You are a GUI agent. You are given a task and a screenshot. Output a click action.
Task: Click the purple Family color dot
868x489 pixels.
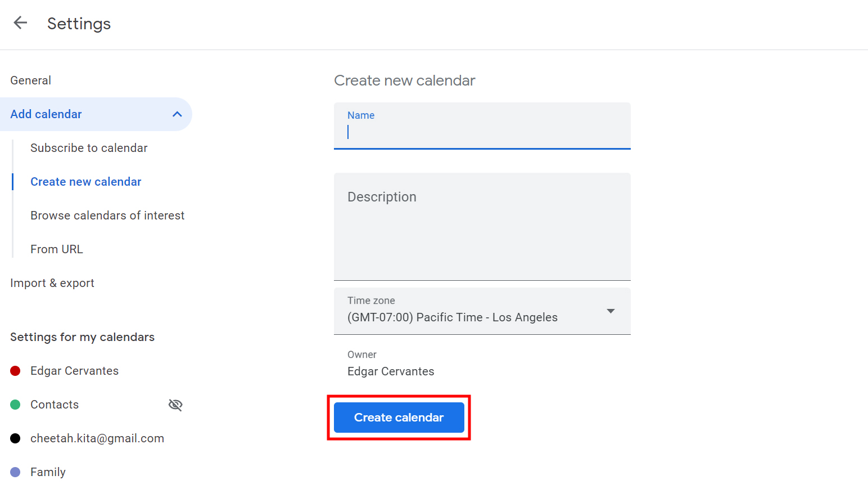point(15,472)
